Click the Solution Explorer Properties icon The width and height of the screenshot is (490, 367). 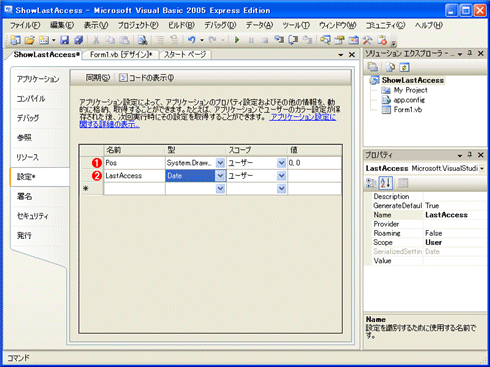373,67
